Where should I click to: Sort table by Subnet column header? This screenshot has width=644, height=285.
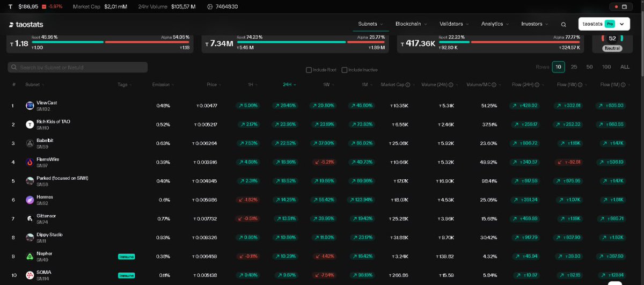pos(35,85)
